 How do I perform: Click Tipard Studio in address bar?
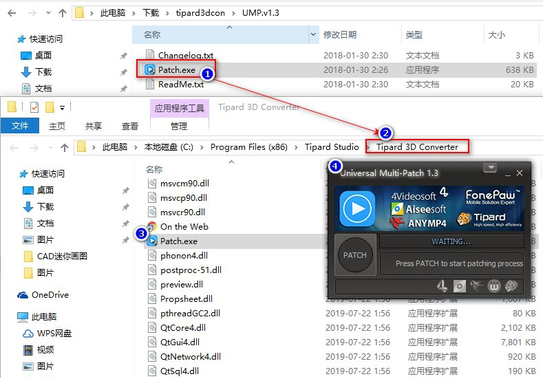pos(332,147)
